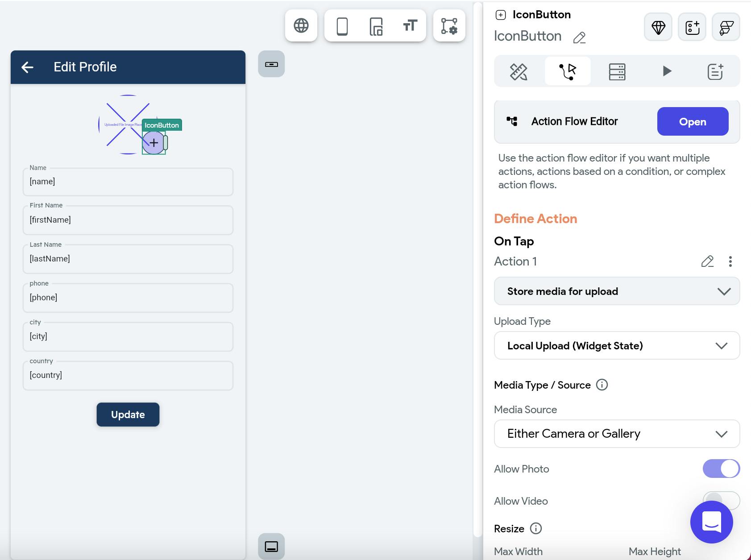Open the chat support bubble
The image size is (751, 560).
point(711,522)
